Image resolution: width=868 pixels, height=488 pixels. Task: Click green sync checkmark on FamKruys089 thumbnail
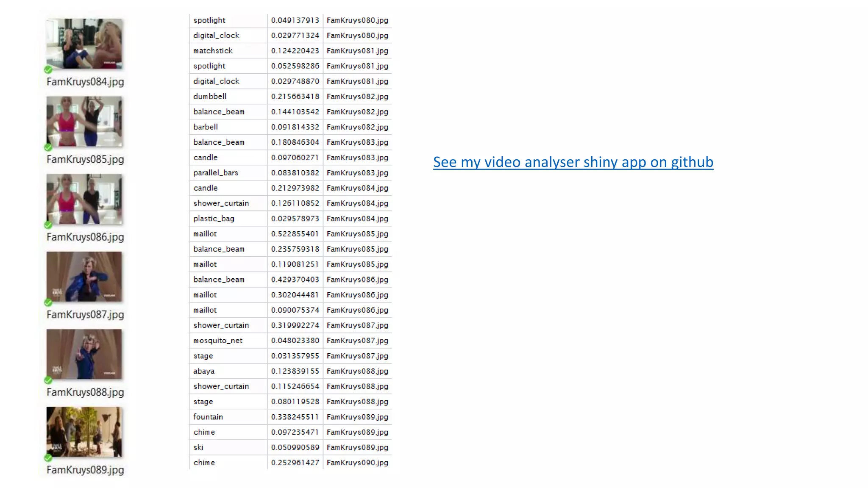click(48, 457)
